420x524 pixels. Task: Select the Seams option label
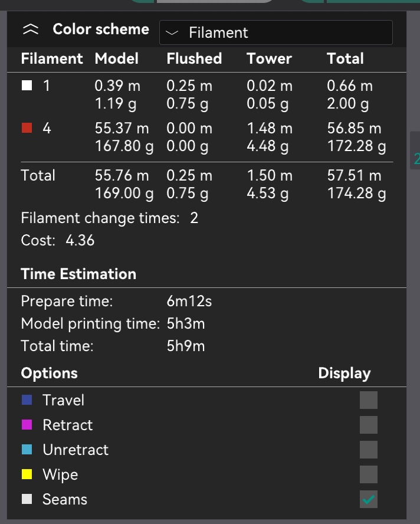65,499
